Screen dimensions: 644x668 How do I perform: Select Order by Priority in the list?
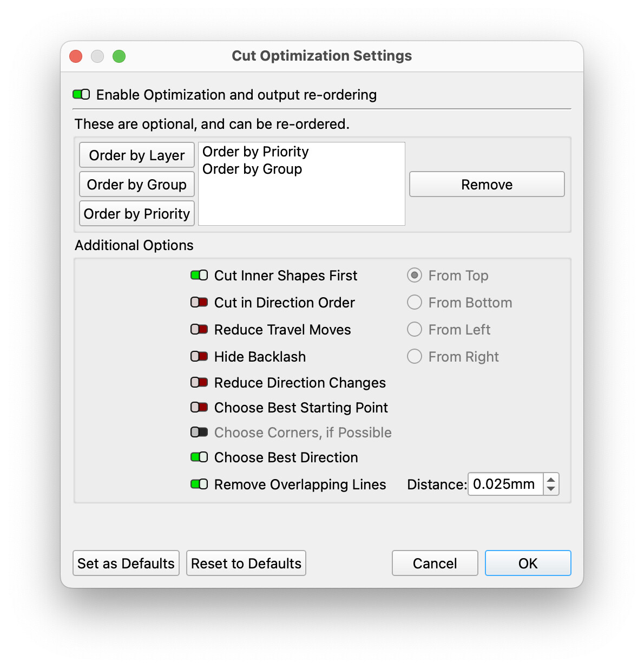coord(255,152)
